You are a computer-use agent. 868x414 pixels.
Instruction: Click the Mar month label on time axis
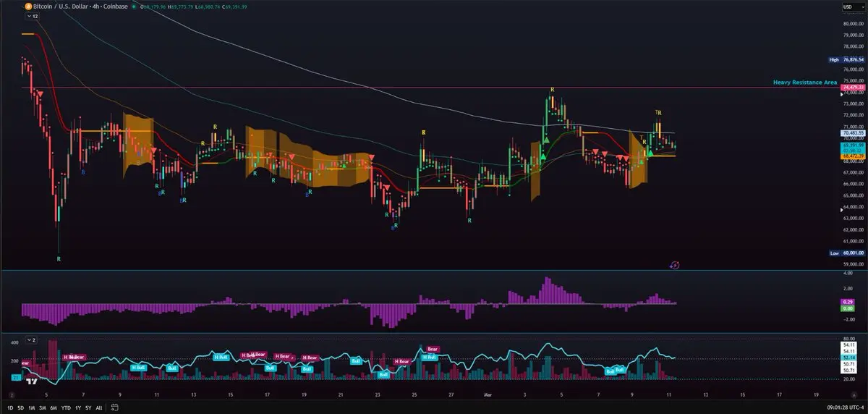tap(488, 395)
